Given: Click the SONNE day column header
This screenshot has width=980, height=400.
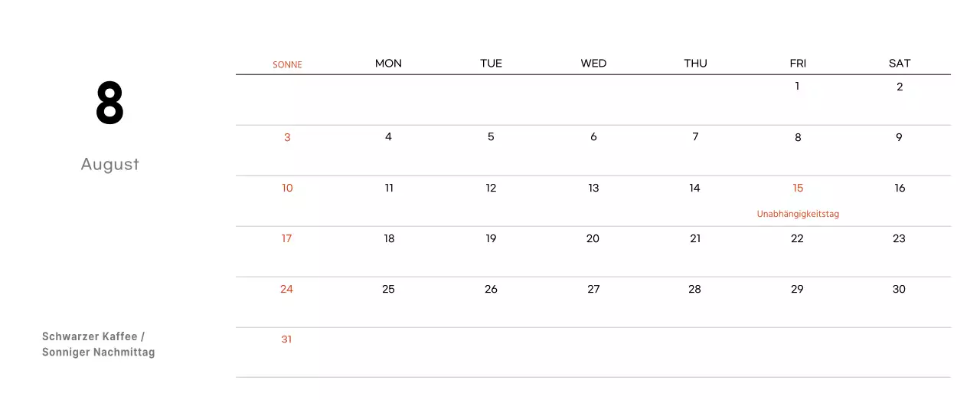Looking at the screenshot, I should (x=287, y=65).
